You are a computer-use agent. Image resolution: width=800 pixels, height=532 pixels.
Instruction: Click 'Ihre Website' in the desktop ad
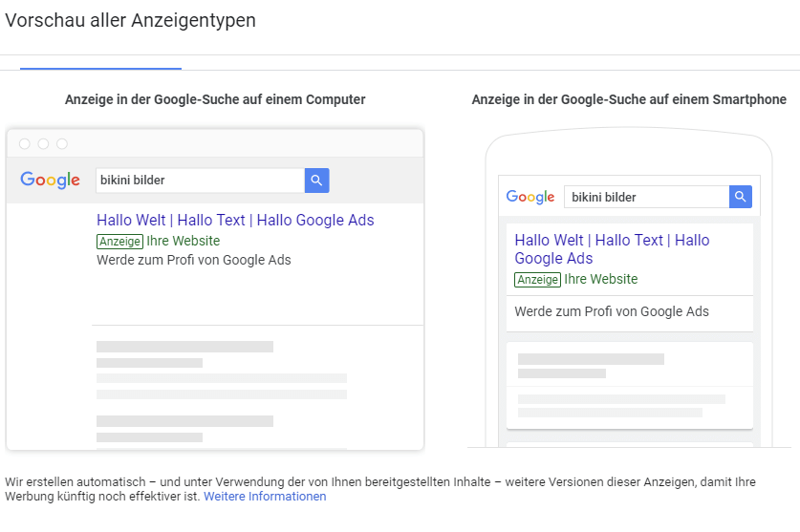[184, 242]
